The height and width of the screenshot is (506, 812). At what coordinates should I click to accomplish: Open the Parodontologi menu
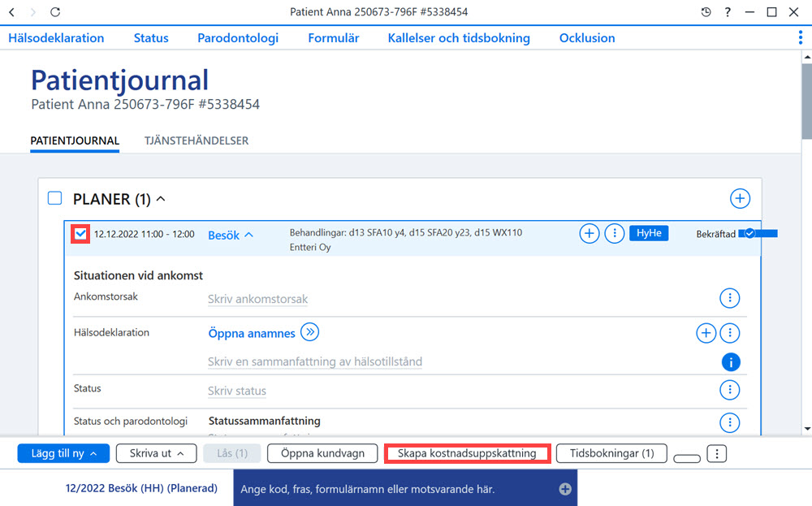pos(238,38)
